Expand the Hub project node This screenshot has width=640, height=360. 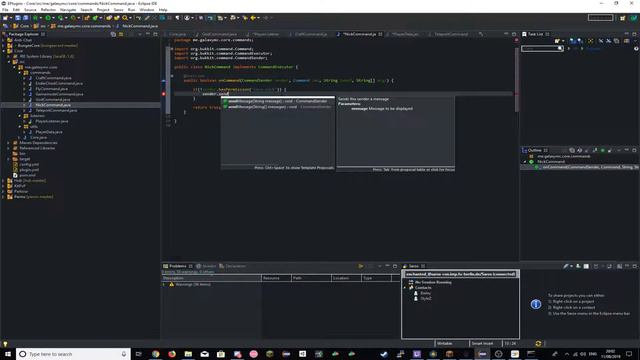point(4,180)
